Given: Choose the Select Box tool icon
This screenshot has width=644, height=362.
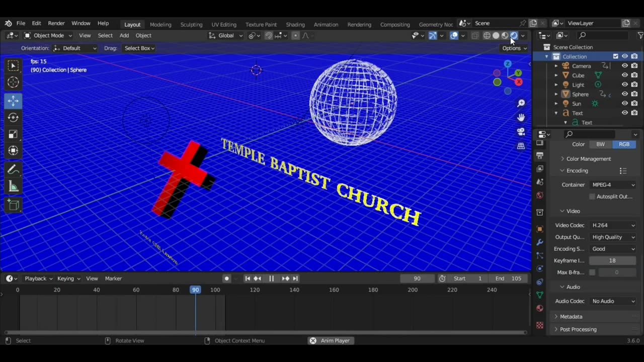Looking at the screenshot, I should pos(13,66).
